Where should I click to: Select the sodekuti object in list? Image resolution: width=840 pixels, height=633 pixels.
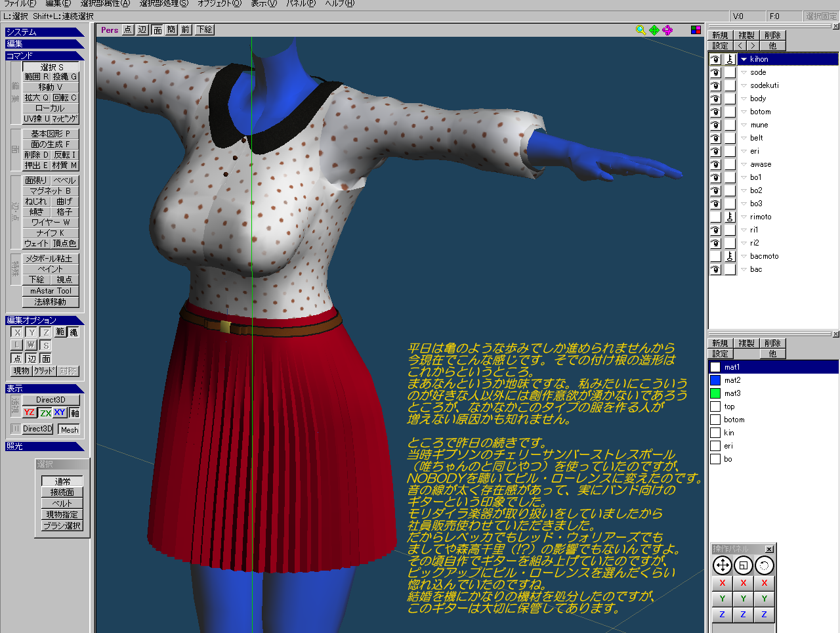[x=764, y=85]
